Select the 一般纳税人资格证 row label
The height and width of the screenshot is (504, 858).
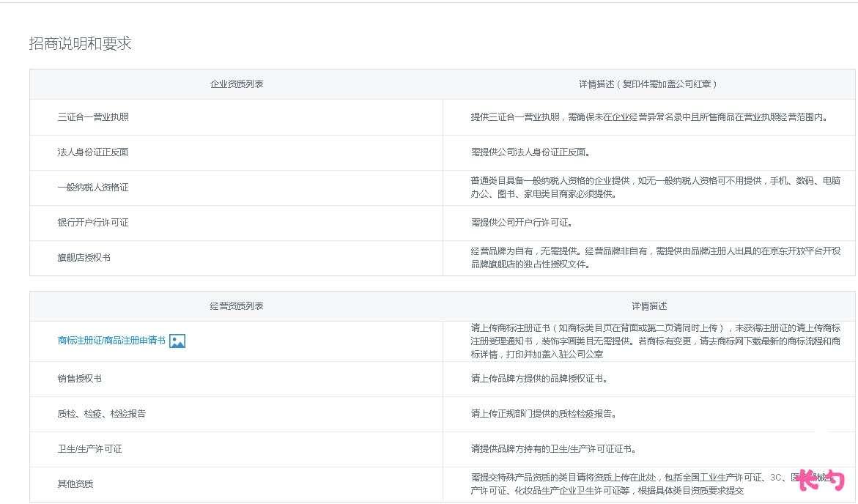pos(93,187)
